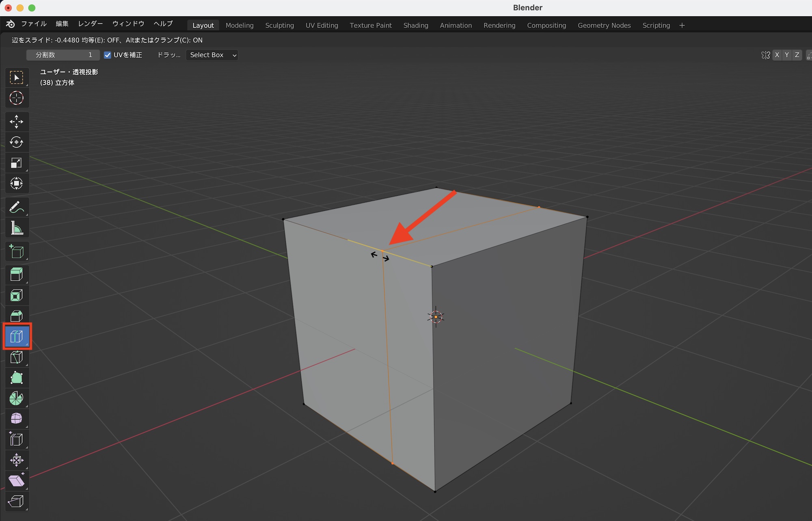
Task: Select the Measure ruler tool
Action: (x=16, y=228)
